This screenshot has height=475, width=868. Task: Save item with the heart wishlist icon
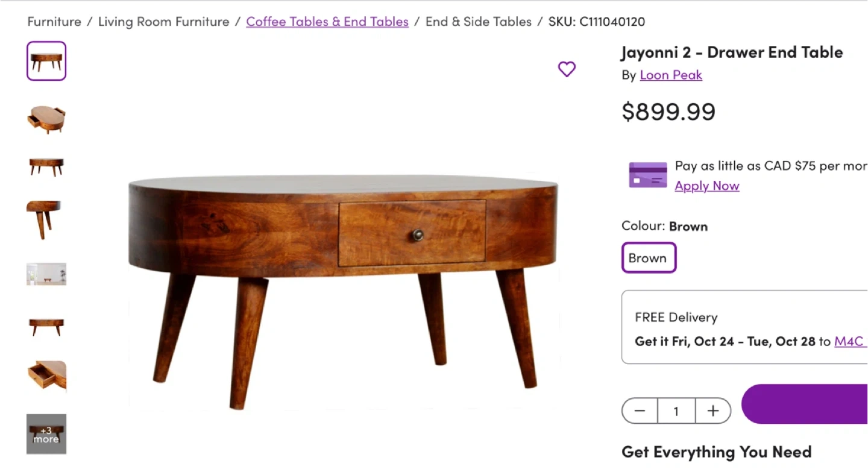567,69
